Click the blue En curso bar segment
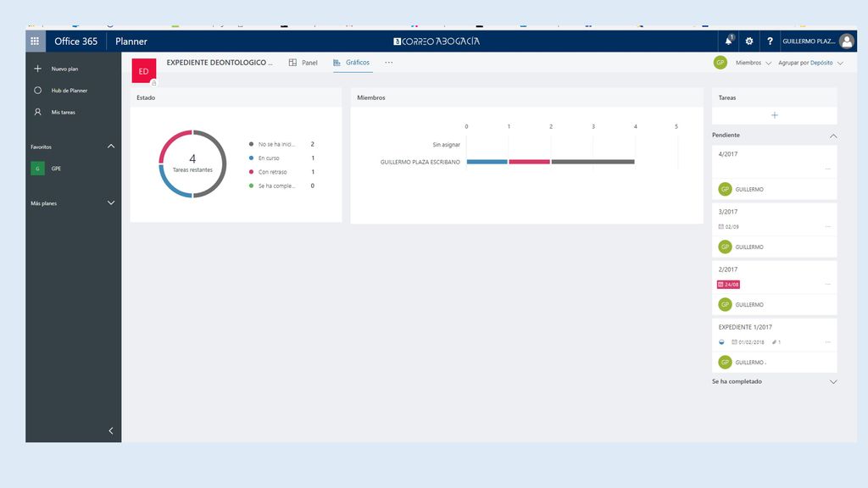Viewport: 868px width, 488px height. 487,162
